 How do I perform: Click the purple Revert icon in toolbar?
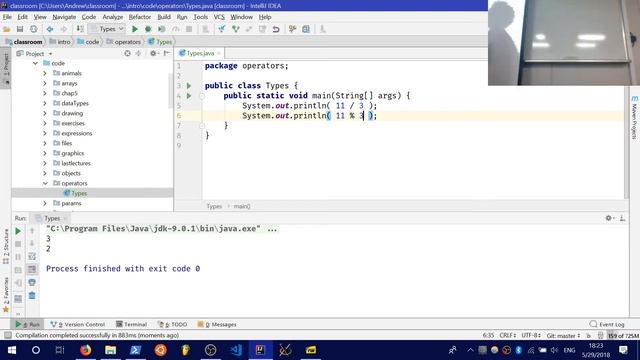[276, 29]
